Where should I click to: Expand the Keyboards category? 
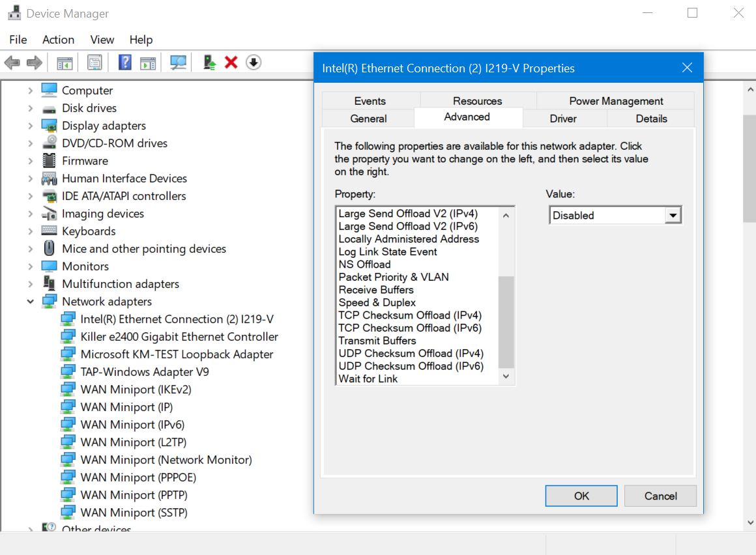pyautogui.click(x=31, y=231)
